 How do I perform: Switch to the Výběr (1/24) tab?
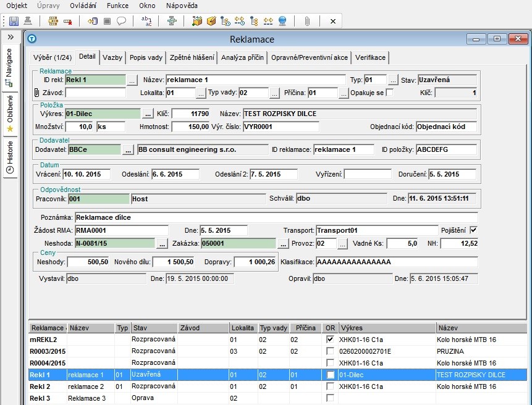(53, 57)
